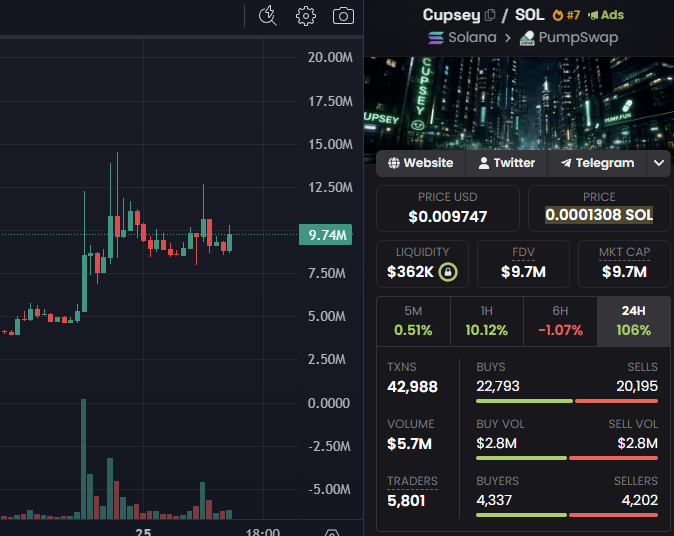This screenshot has width=674, height=536.
Task: Click the SELL VOL value $2.8M
Action: (637, 443)
